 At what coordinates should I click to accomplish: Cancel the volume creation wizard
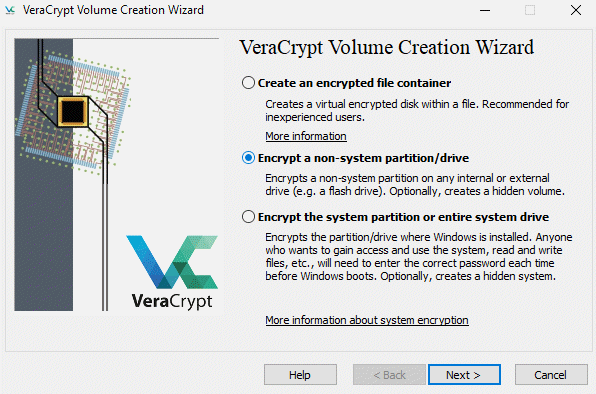[x=551, y=375]
